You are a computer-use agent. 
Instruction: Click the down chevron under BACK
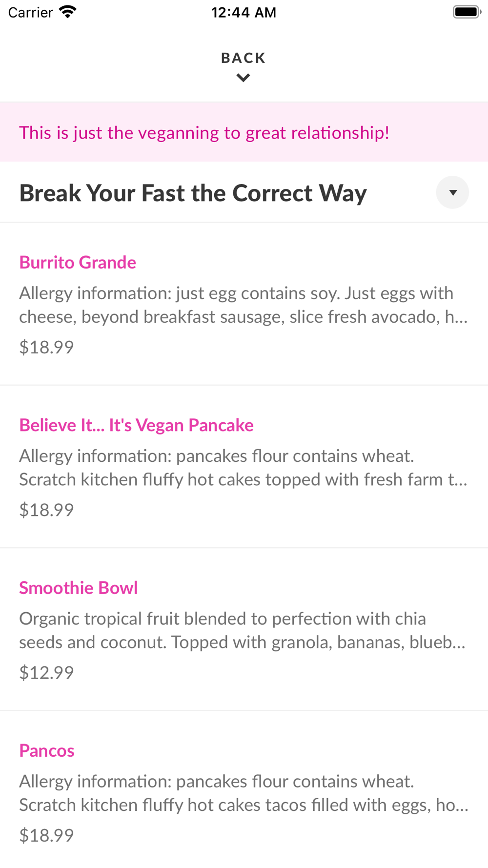tap(244, 78)
